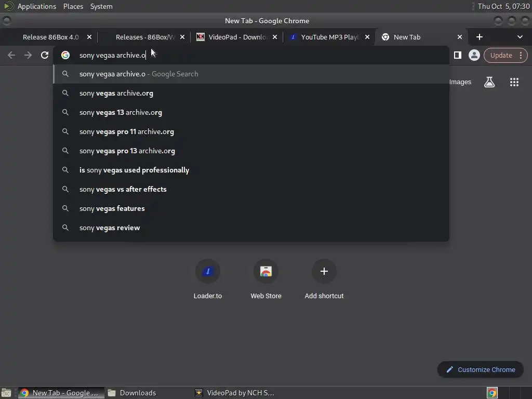This screenshot has width=532, height=399.
Task: Open the Search Labs flask icon
Action: pyautogui.click(x=489, y=82)
